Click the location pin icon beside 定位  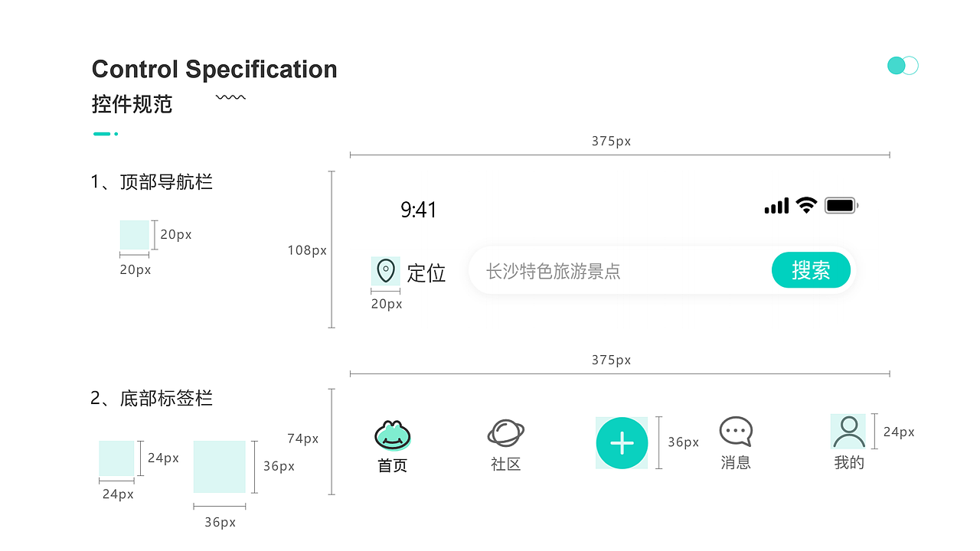385,271
